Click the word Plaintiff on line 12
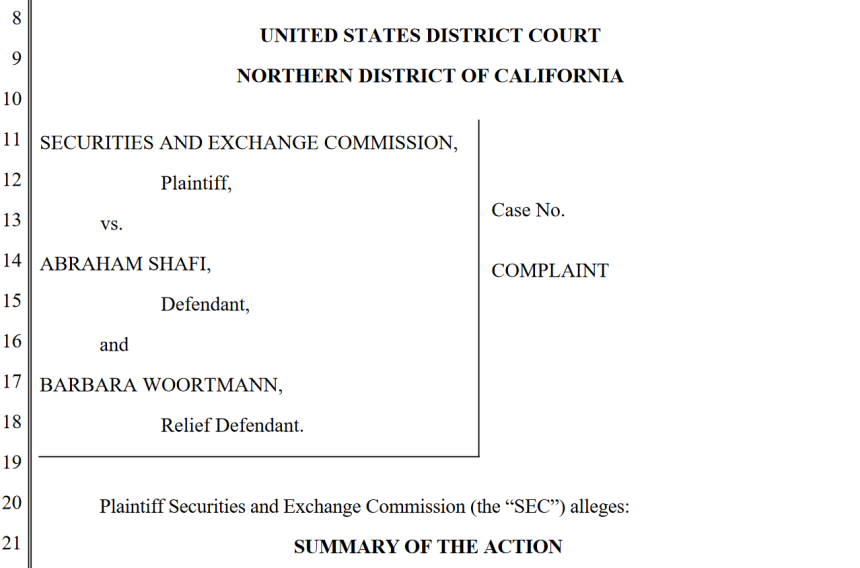 coord(196,183)
